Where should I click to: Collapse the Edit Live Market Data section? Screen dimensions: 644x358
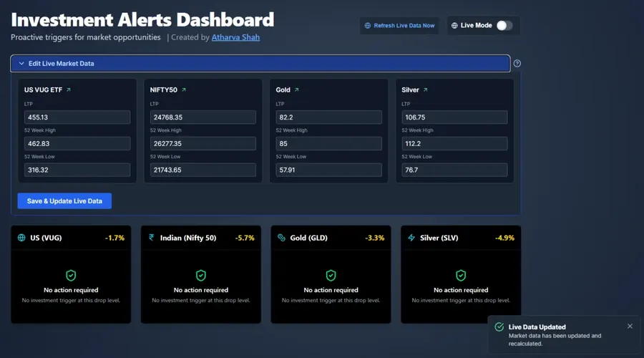[260, 63]
